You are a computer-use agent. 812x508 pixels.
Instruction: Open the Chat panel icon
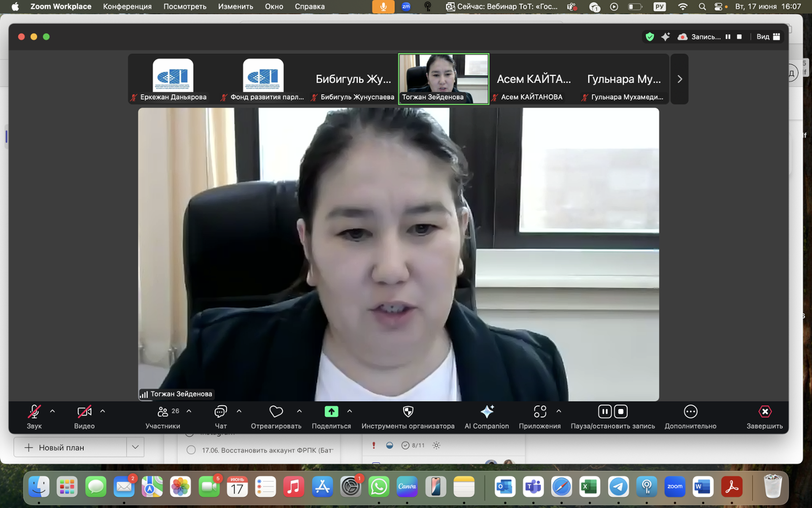[220, 411]
